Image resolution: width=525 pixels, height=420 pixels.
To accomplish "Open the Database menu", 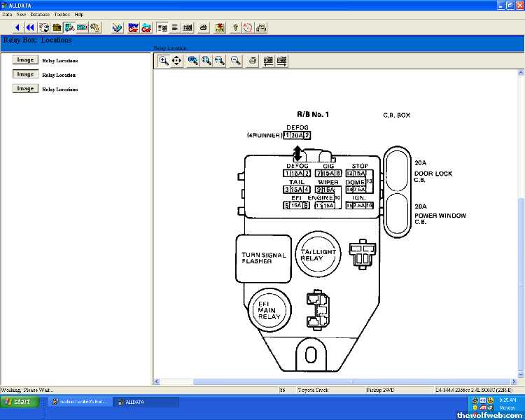I will 39,14.
